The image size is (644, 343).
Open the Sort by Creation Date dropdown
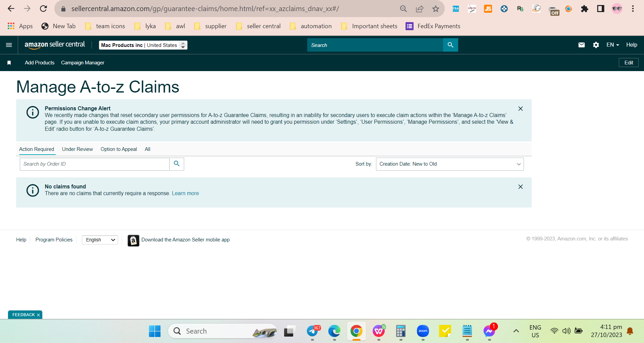[450, 164]
